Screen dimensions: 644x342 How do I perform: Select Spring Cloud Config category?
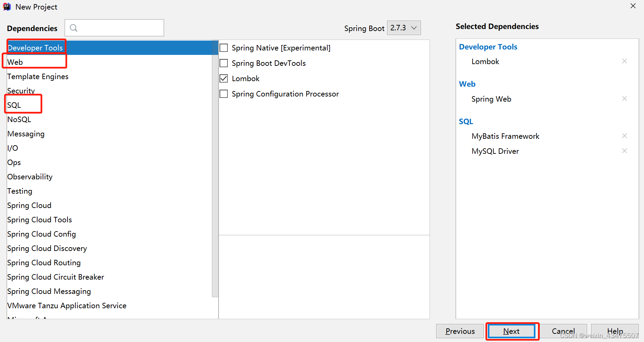click(x=109, y=234)
